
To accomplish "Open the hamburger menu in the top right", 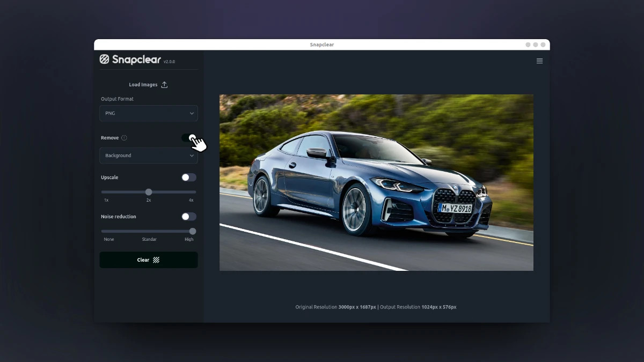I will pyautogui.click(x=539, y=61).
